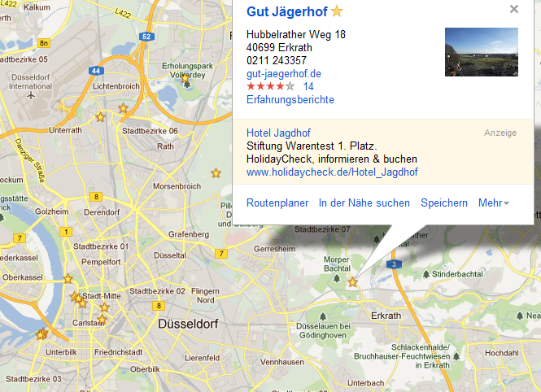Image resolution: width=541 pixels, height=392 pixels.
Task: Click the four-star rating graphic
Action: click(270, 86)
